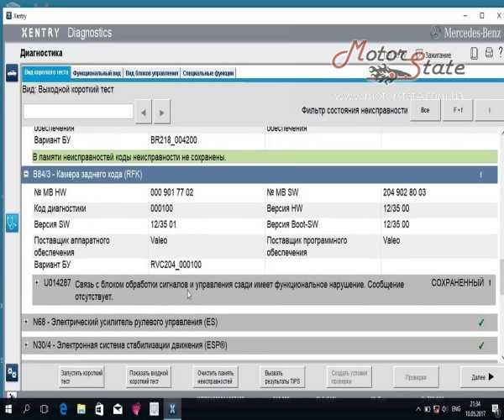Image resolution: width=504 pixels, height=420 pixels.
Task: Click the fault status mark beside СОХРАНЕННЫЙ
Action: point(490,283)
